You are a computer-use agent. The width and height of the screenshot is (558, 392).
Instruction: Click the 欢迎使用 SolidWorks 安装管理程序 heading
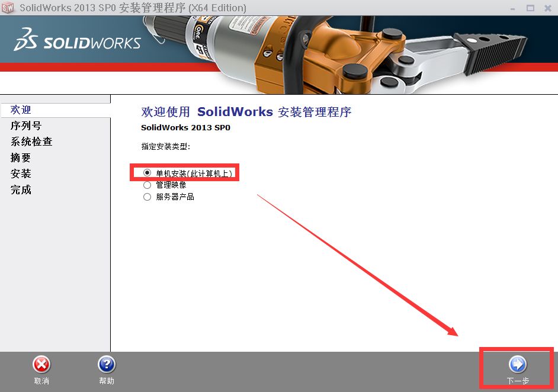coord(246,112)
